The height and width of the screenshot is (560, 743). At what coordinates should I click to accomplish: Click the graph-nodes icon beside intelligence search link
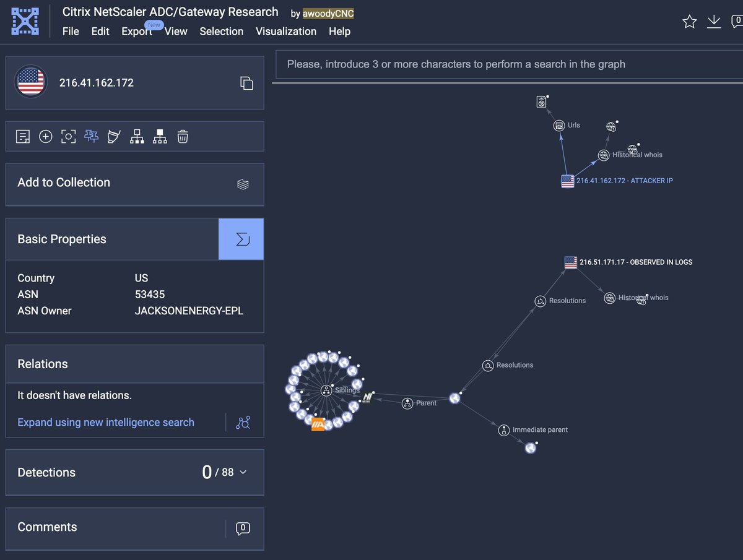[x=243, y=423]
